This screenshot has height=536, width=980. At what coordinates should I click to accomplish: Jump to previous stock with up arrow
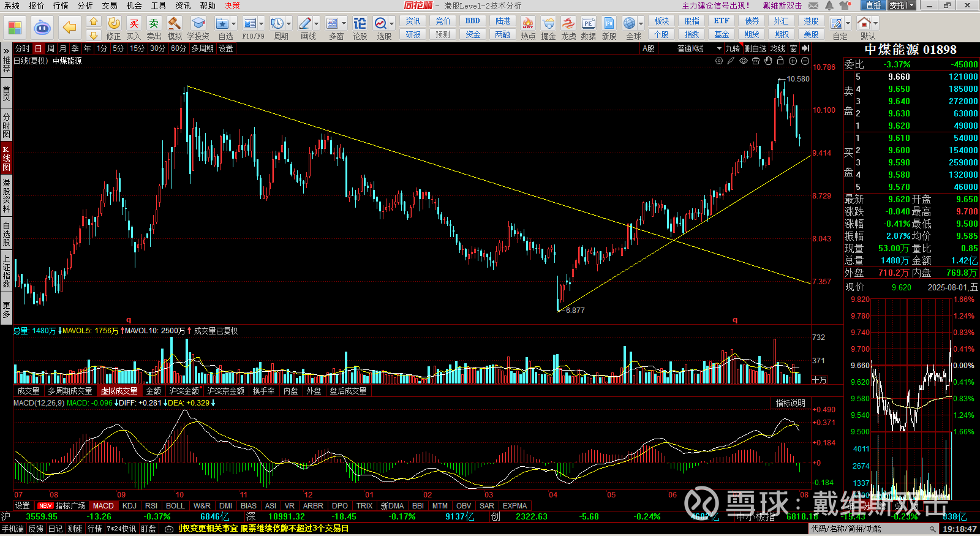click(x=93, y=21)
